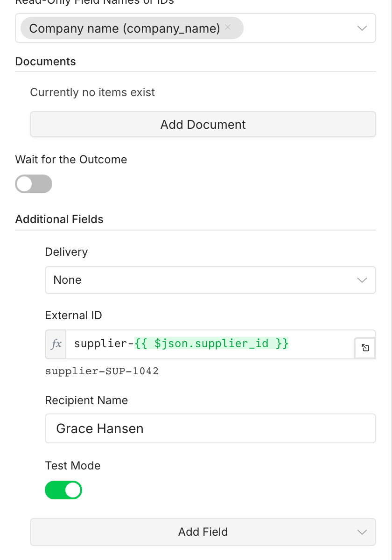Click into the External ID expression field

[x=210, y=344]
